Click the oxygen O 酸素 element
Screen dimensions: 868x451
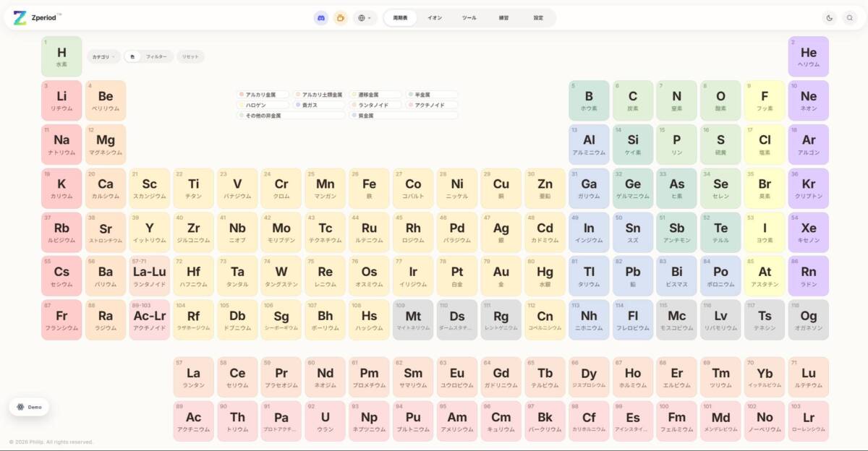720,100
